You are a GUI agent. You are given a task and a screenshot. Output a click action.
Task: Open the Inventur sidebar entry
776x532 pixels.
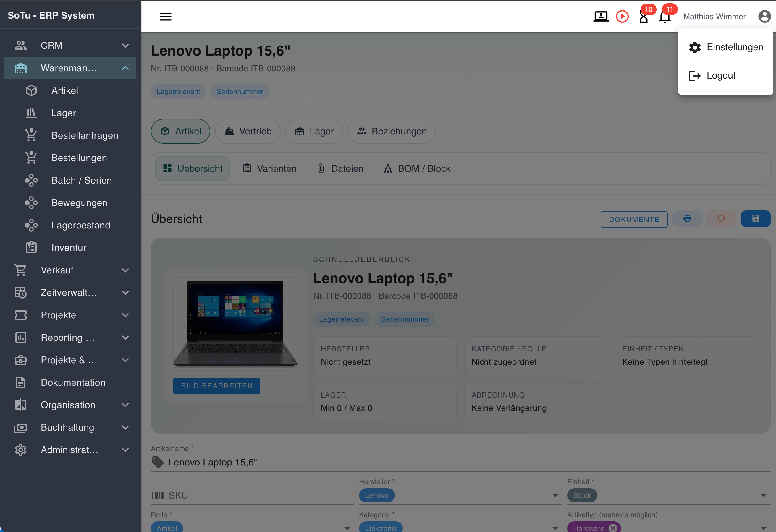pos(68,247)
